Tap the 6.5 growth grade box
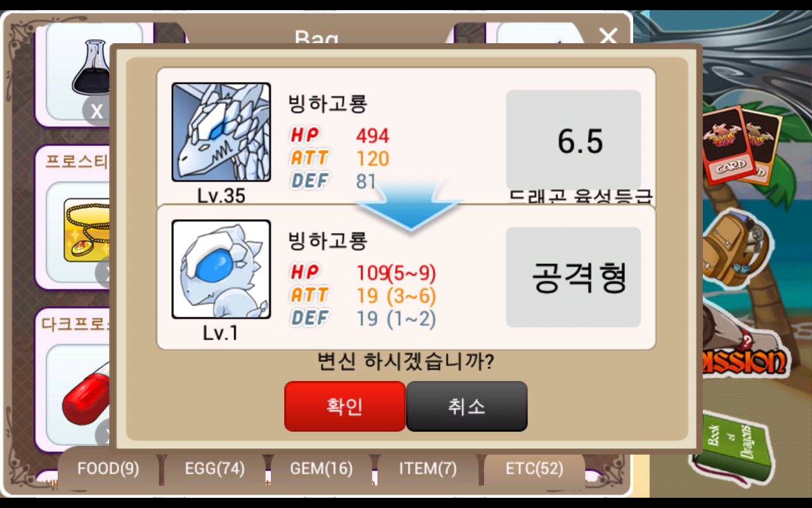The image size is (812, 508). tap(573, 140)
